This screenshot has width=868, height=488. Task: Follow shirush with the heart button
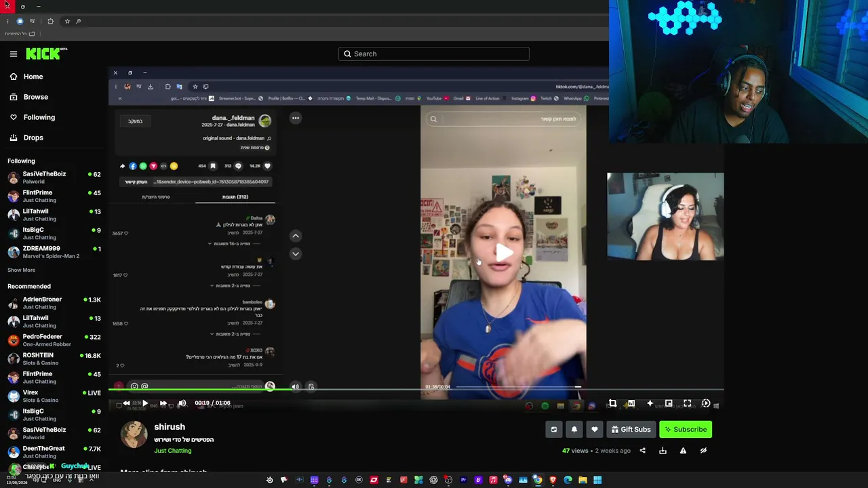click(595, 430)
